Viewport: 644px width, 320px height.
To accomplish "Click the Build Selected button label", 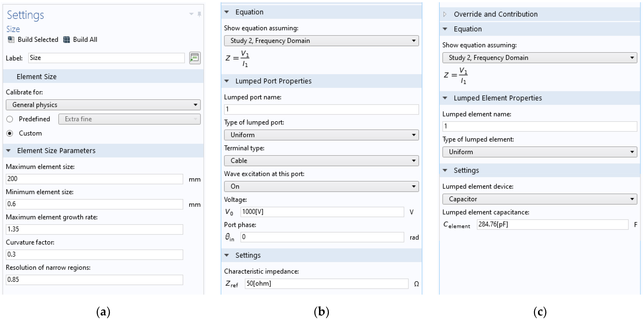I will click(38, 40).
